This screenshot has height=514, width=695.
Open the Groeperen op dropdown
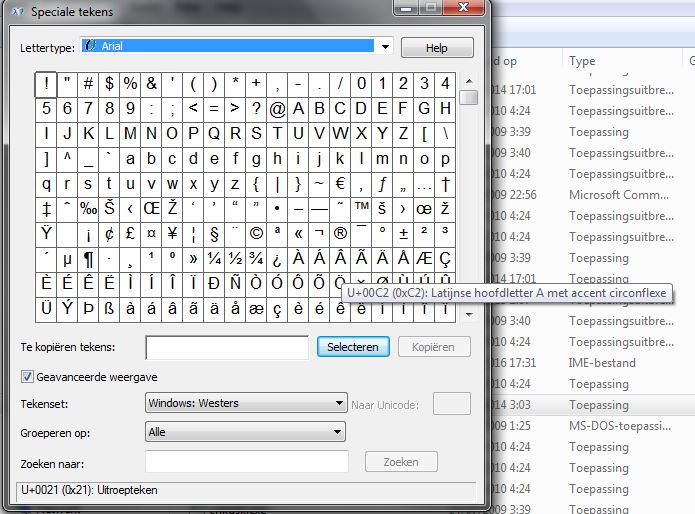point(339,432)
